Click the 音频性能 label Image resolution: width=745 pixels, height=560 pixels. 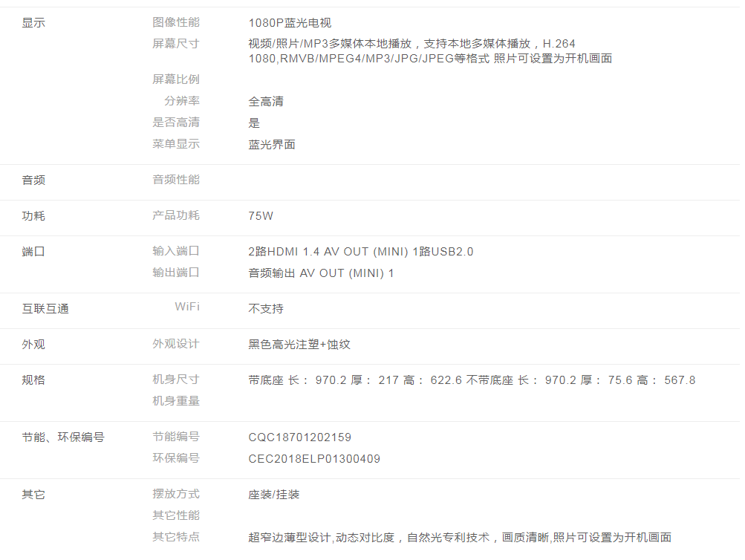[176, 180]
